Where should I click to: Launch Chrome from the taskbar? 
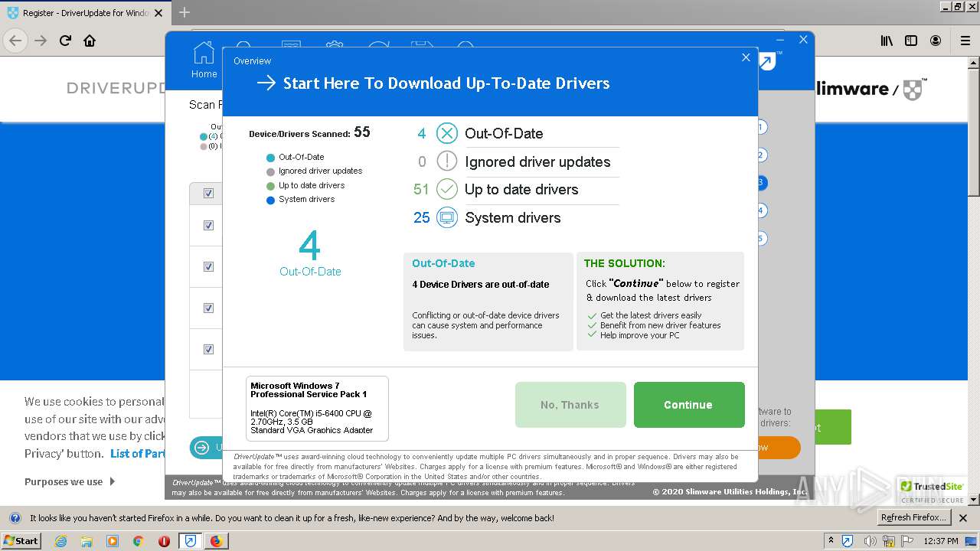(x=139, y=541)
